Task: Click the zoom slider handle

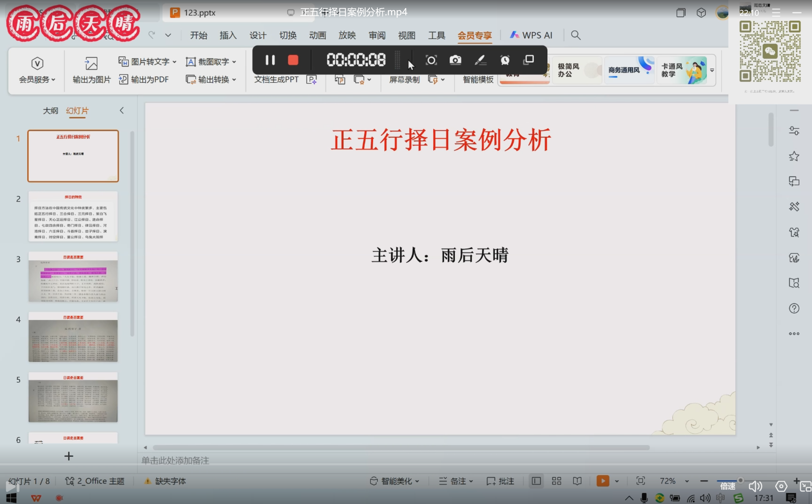Action: point(740,480)
